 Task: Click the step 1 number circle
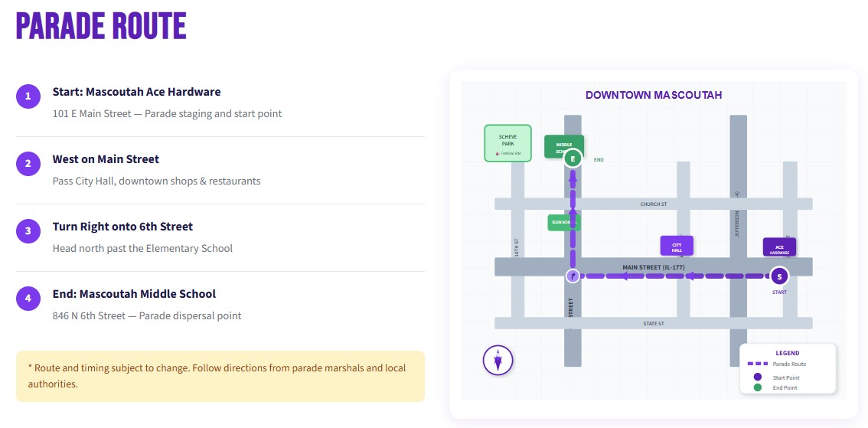(x=28, y=97)
